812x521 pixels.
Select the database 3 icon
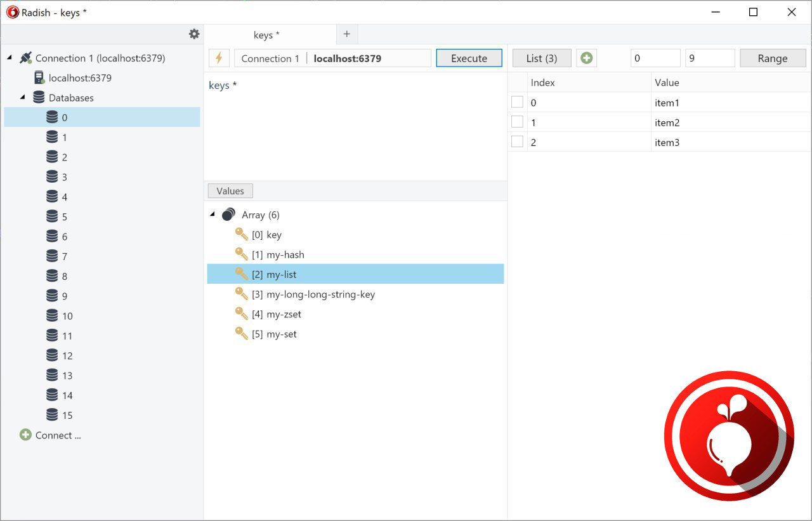52,177
